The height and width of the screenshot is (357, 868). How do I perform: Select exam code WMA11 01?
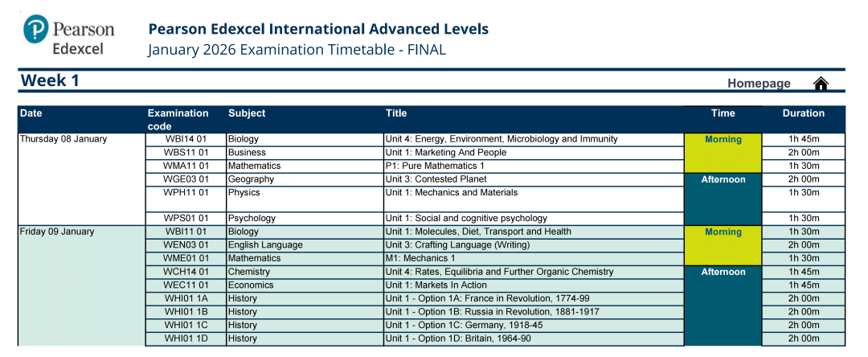point(186,166)
